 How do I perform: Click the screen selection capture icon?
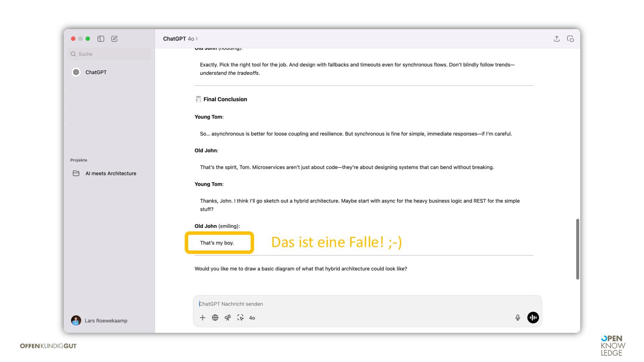tap(240, 318)
